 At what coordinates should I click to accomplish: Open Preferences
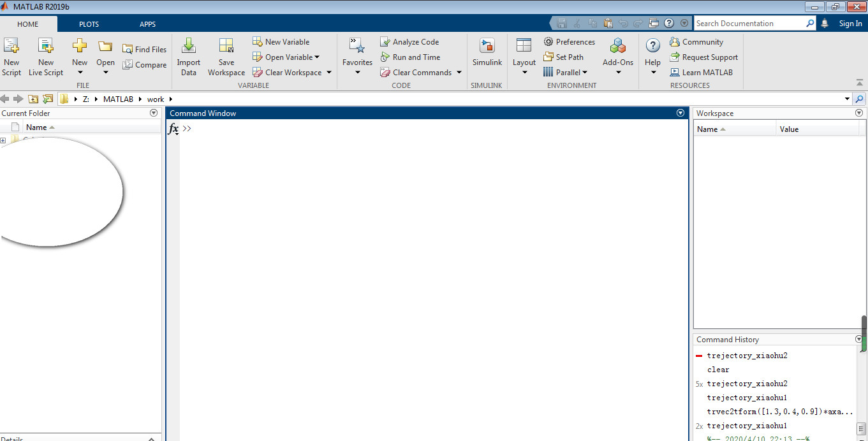[x=570, y=41]
